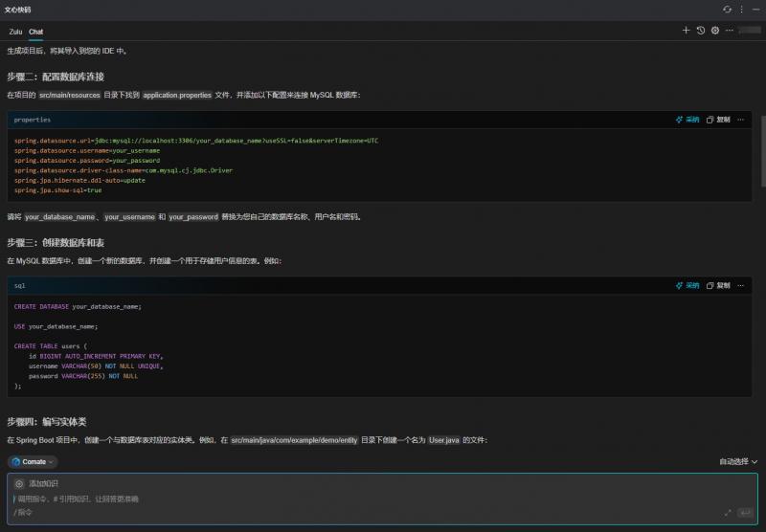Click 添加知识 add knowledge button

[36, 484]
